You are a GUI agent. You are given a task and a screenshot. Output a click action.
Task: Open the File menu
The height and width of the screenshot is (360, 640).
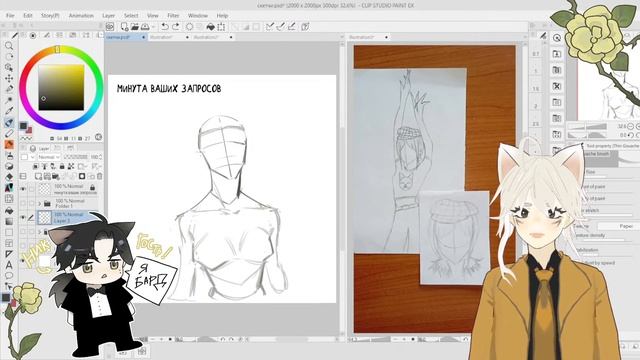pos(10,16)
